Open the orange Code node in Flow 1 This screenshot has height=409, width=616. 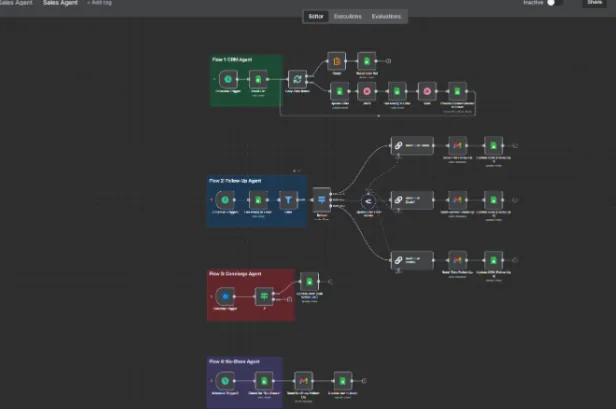(337, 61)
